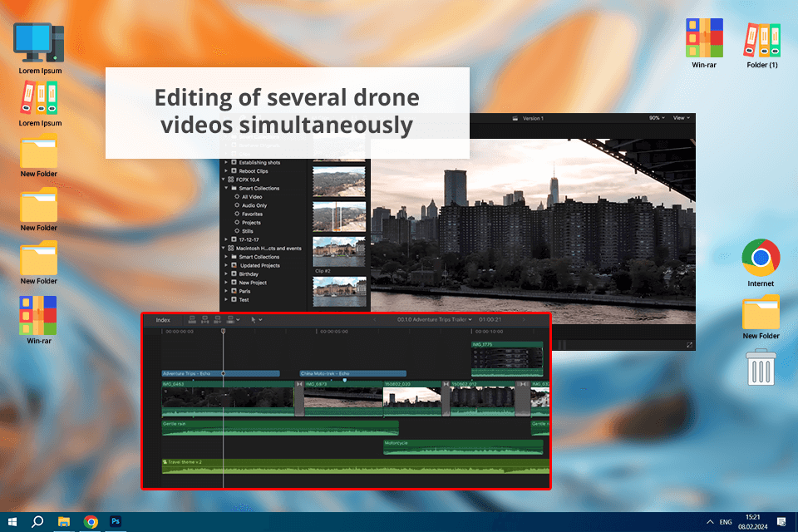
Task: Open the Select arrow tool dropdown
Action: tap(256, 320)
